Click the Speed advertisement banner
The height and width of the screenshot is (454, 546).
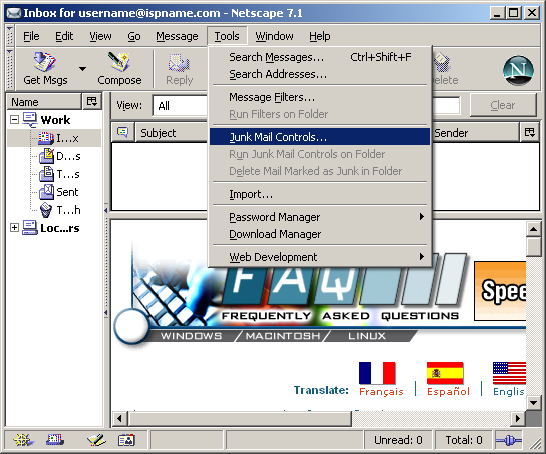500,291
